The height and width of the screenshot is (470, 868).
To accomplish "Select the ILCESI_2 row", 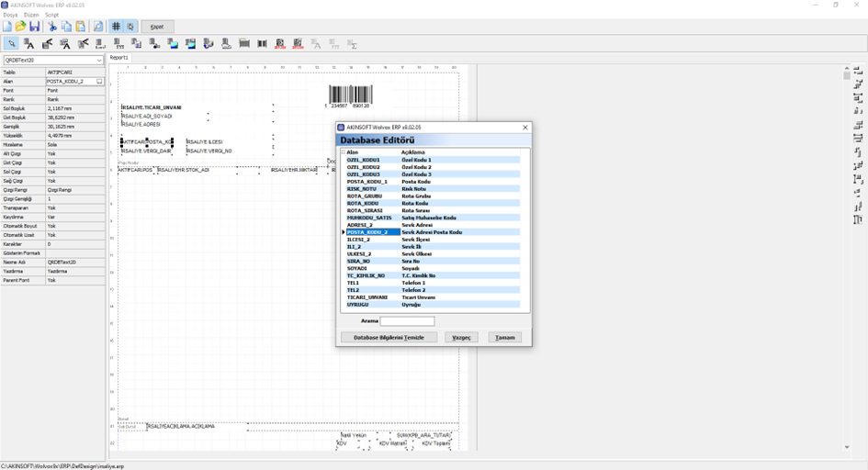I will click(433, 240).
